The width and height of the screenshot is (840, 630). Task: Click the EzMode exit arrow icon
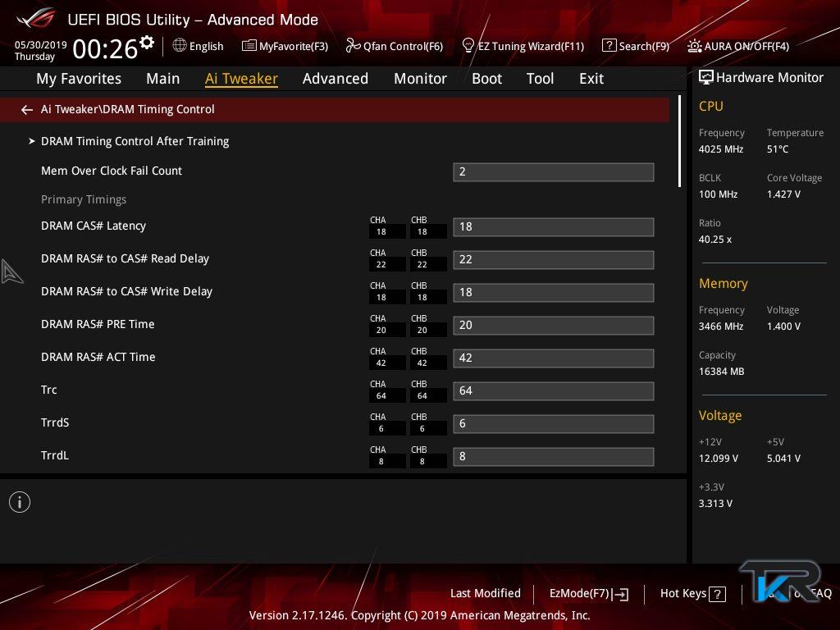pos(622,594)
